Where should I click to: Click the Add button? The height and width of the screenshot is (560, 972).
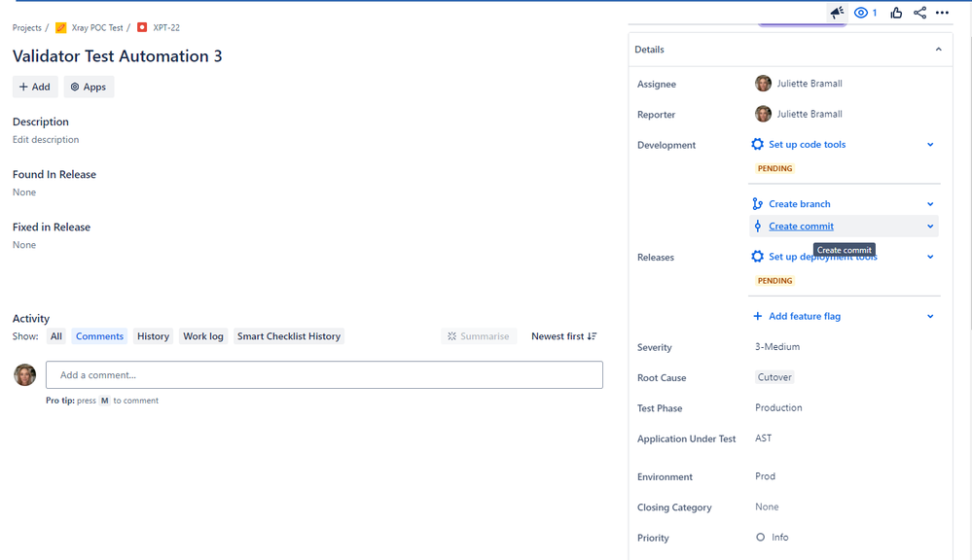pos(35,87)
